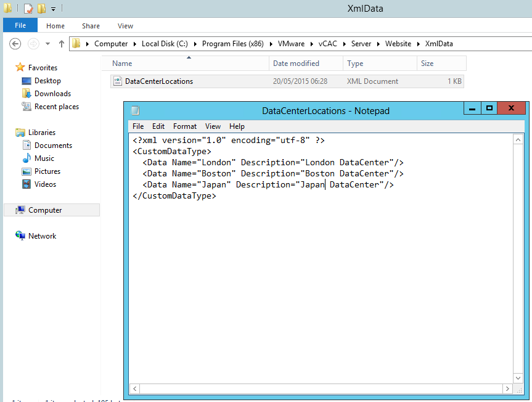Expand the breadcrumb arrow after Website
The height and width of the screenshot is (402, 532).
[419, 44]
